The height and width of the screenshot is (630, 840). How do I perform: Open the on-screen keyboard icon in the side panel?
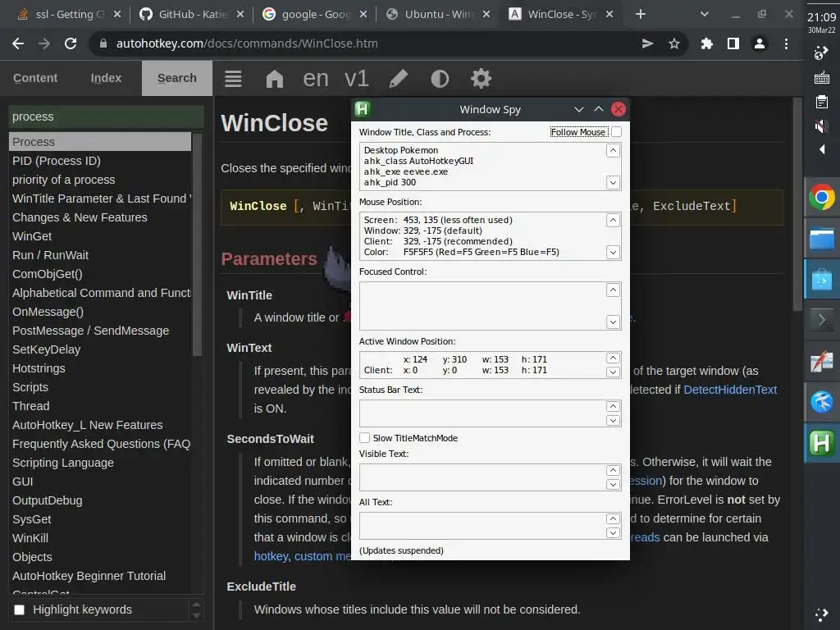[821, 78]
